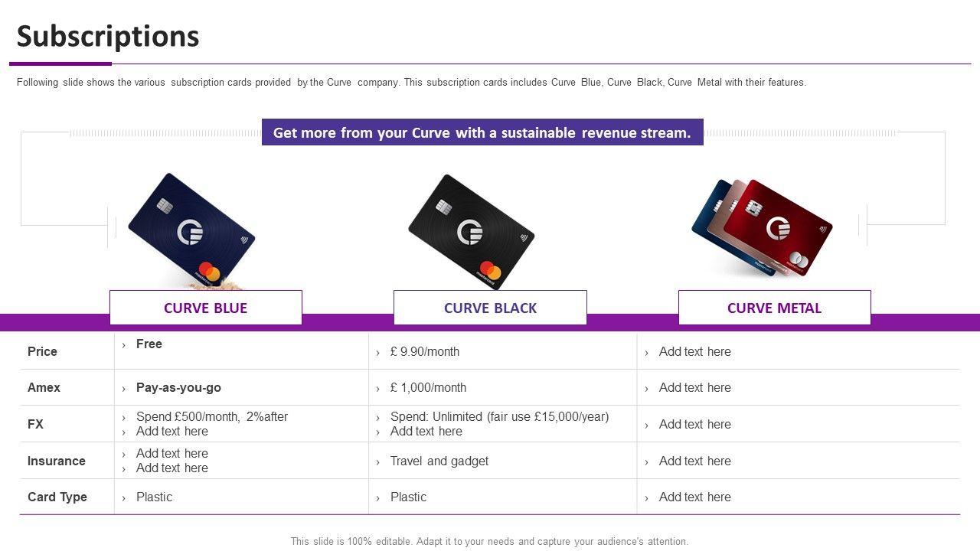Click the contactless symbol on the blue card
Viewport: 980px width, 551px height.
point(243,238)
